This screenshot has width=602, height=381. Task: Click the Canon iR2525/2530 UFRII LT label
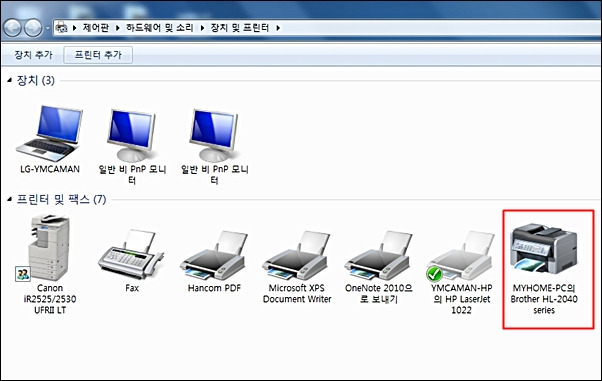point(50,299)
